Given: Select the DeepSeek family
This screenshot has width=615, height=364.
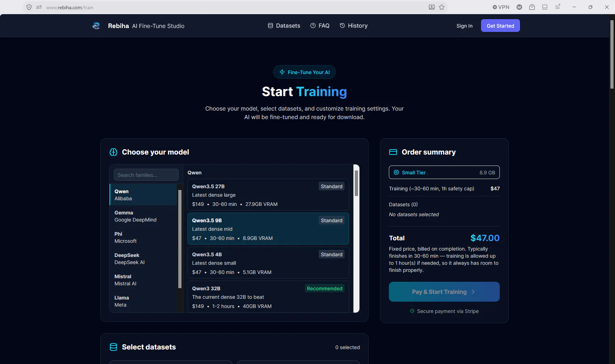Looking at the screenshot, I should pyautogui.click(x=144, y=259).
